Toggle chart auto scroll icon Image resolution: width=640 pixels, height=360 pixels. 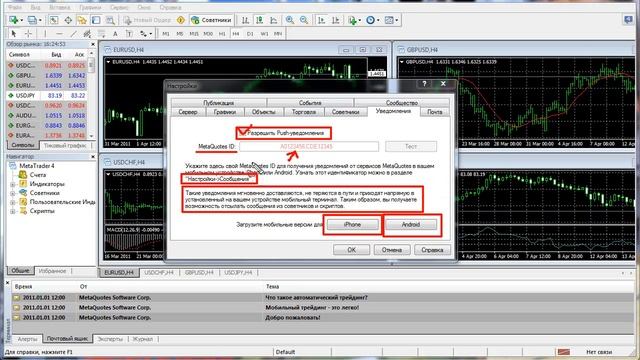coord(321,20)
